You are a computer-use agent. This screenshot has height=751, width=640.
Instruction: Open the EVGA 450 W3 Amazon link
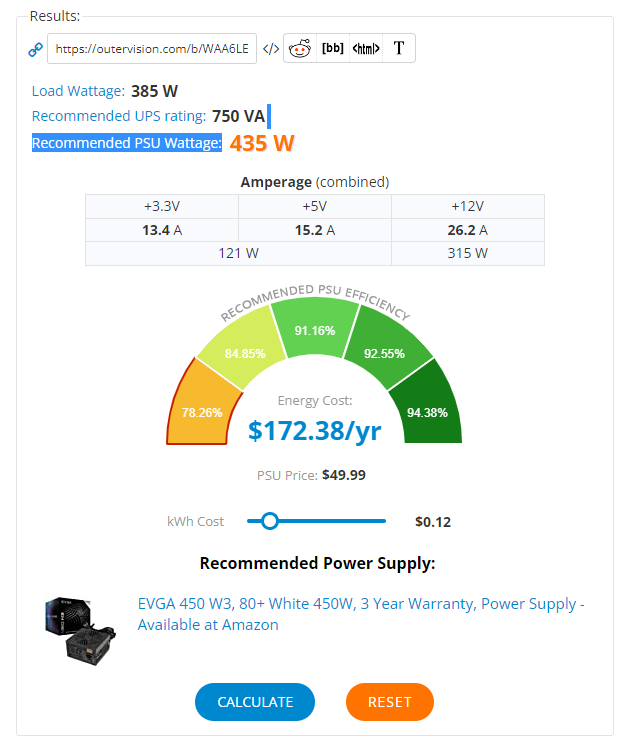pos(361,614)
